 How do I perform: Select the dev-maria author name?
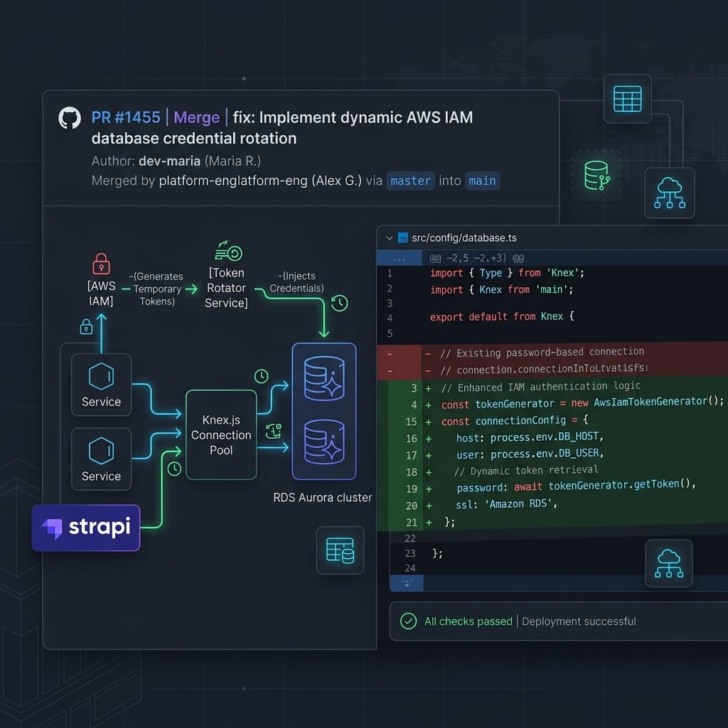coord(169,161)
